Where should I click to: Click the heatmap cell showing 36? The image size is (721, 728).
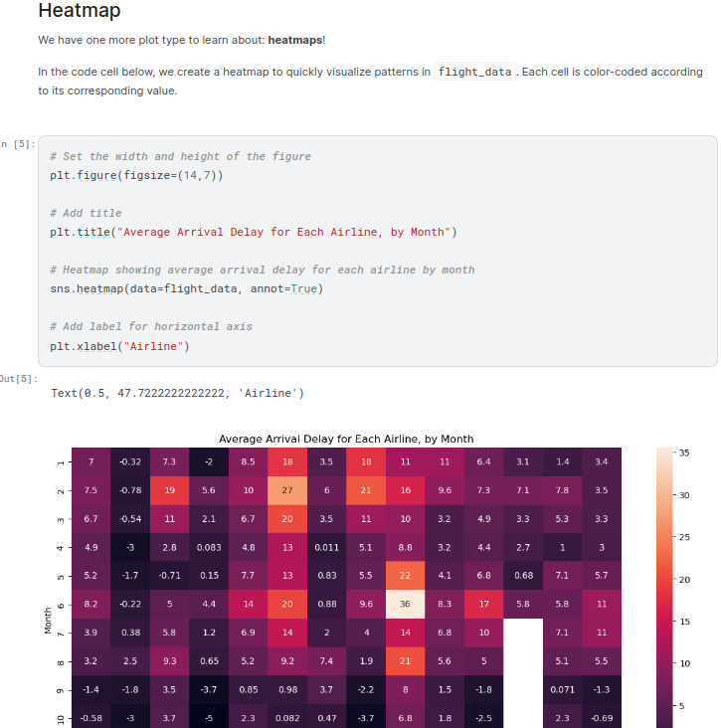point(406,604)
